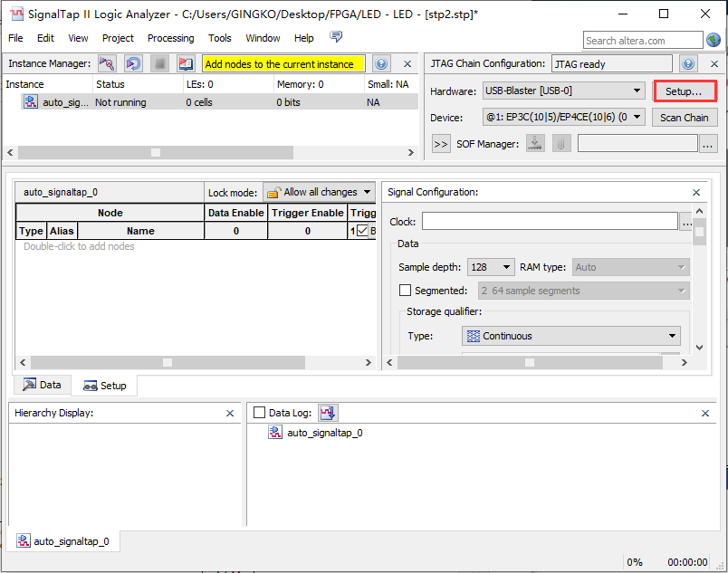Toggle the Data Log checkbox
This screenshot has width=728, height=573.
click(x=260, y=413)
